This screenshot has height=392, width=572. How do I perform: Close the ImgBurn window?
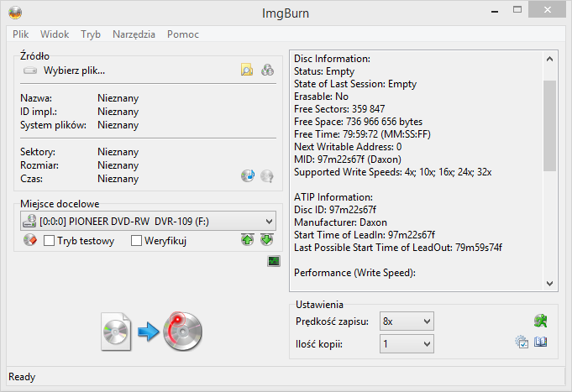point(547,10)
